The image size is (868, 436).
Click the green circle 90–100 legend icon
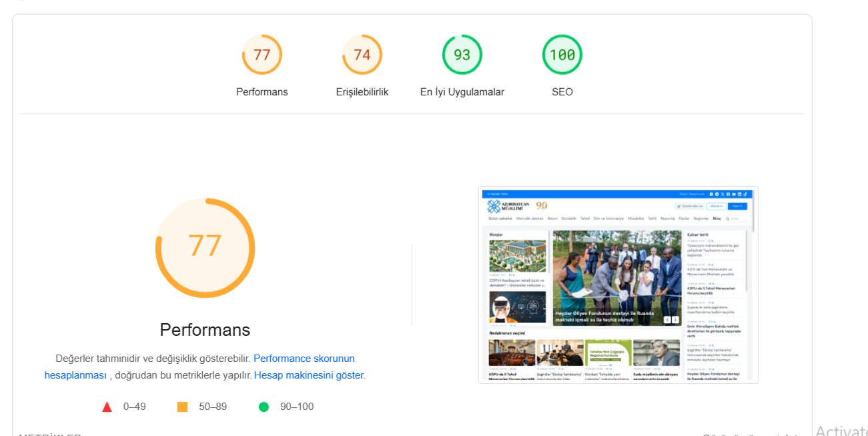click(x=264, y=407)
